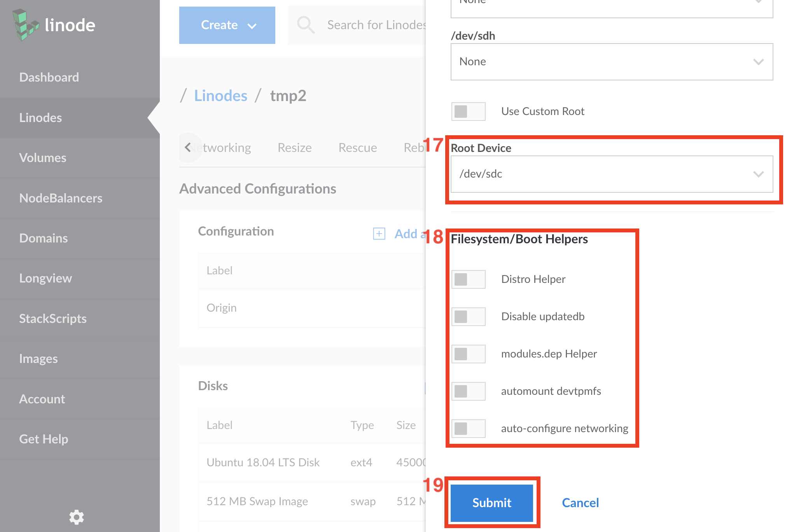Open the /dev/sdh dropdown
Screen dimensions: 787x532
612,62
